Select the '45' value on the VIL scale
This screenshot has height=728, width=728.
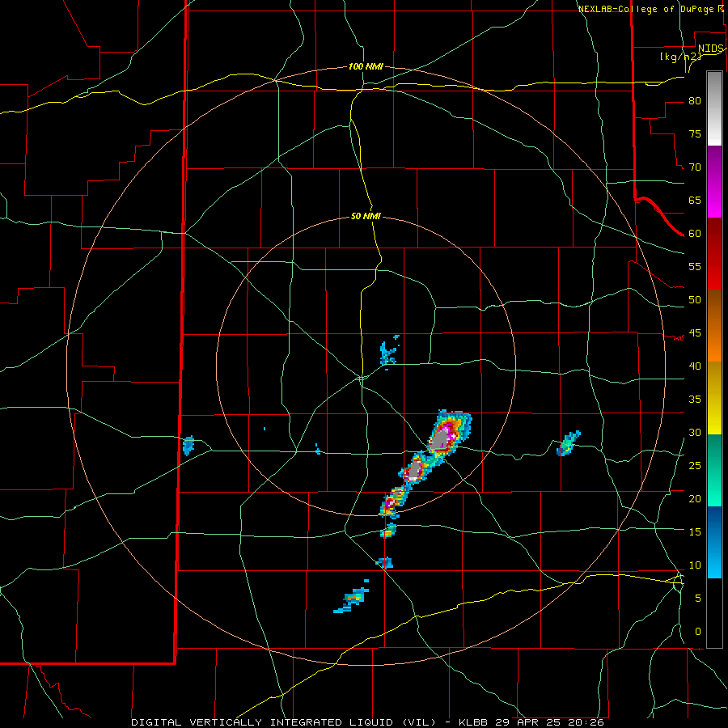[x=695, y=333]
